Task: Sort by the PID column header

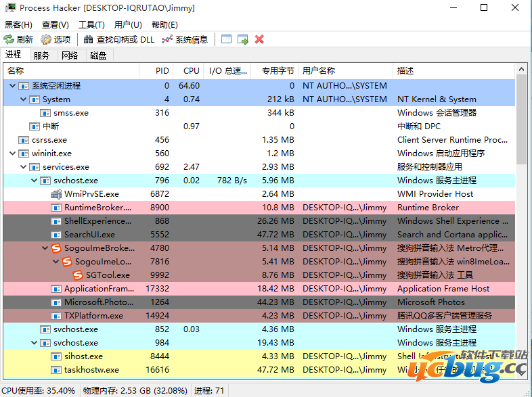Action: 162,70
